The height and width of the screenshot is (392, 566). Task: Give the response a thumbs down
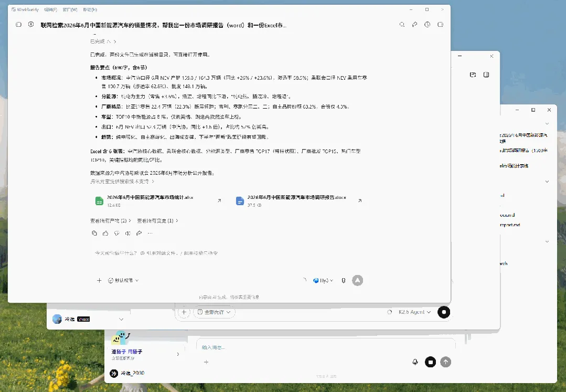(116, 233)
